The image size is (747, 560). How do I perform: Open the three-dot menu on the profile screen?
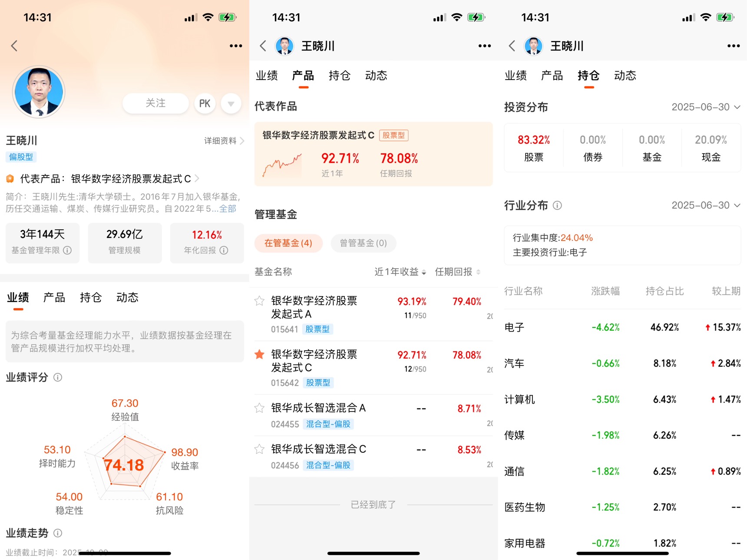(236, 46)
